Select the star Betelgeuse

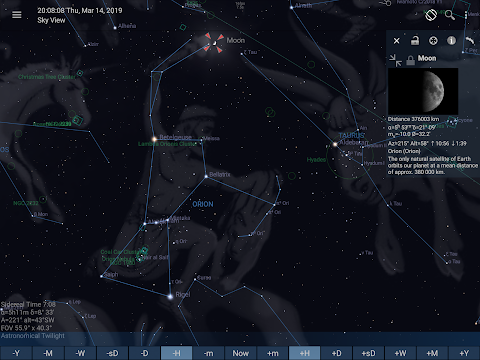[154, 139]
